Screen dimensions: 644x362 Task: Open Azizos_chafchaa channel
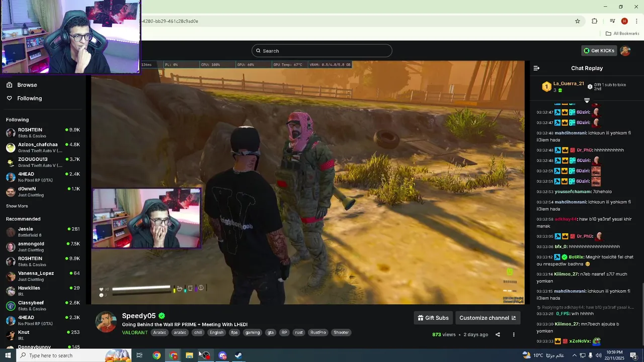(x=43, y=147)
